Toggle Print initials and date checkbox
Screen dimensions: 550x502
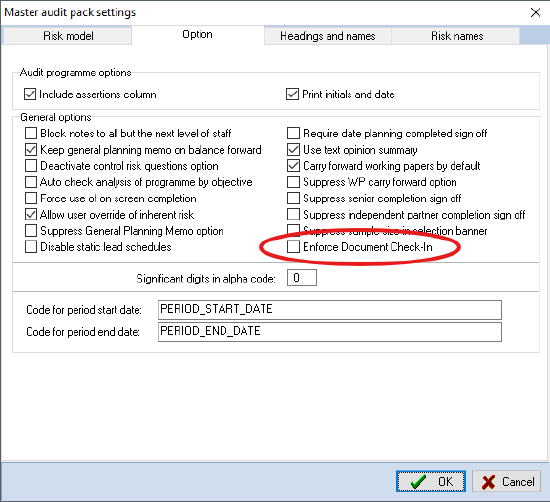293,94
